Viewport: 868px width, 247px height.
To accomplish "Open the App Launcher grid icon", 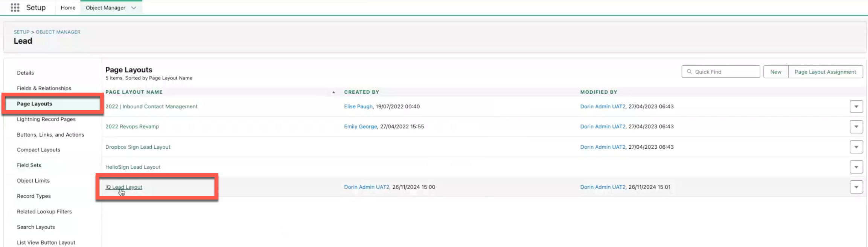I will point(15,8).
